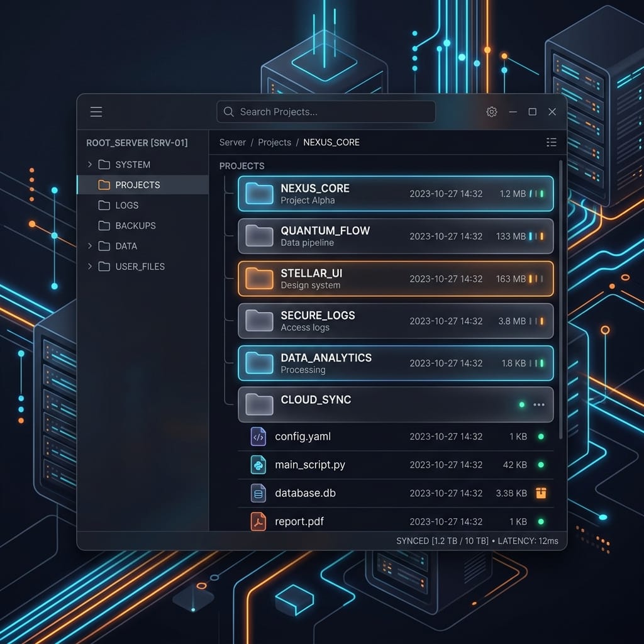The height and width of the screenshot is (644, 644).
Task: Click the CLOUD_SYNC green status dot
Action: coord(521,404)
